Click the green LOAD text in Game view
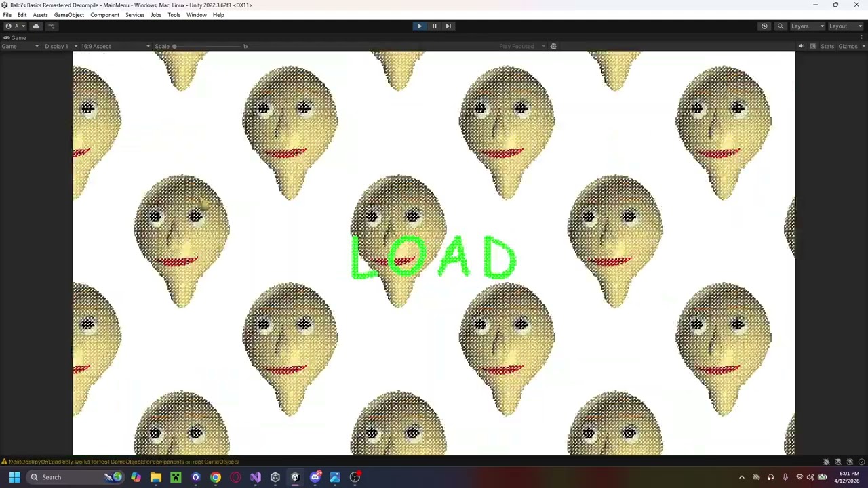 pyautogui.click(x=433, y=258)
